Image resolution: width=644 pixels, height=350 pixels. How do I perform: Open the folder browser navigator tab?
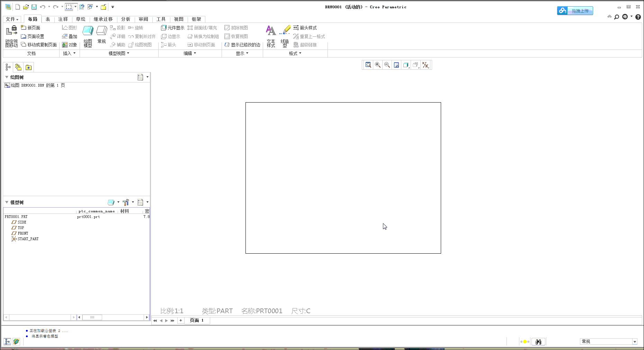pos(18,67)
